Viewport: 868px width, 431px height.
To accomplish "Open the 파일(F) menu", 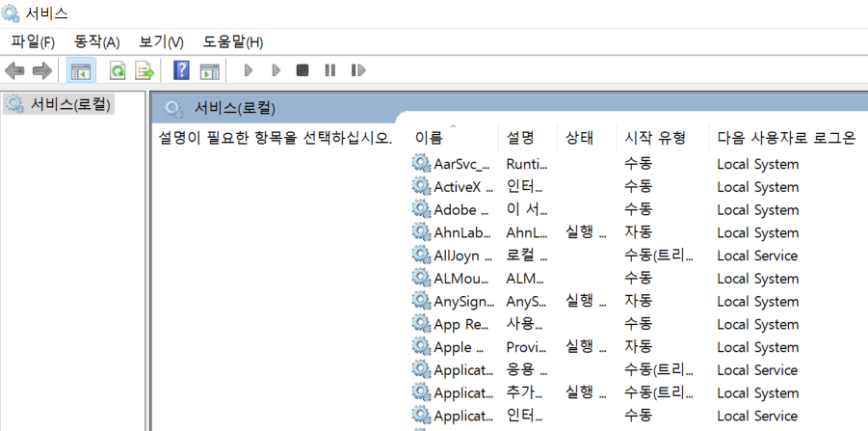I will click(x=33, y=42).
